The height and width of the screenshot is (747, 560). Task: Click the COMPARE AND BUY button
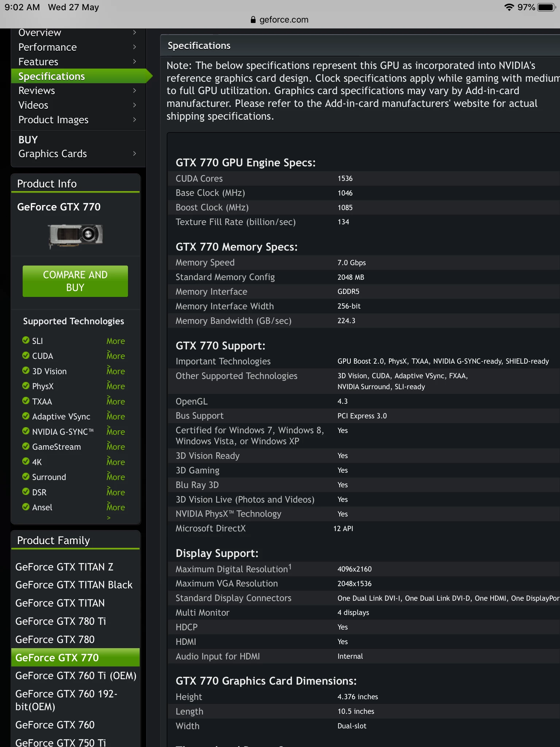pos(75,281)
